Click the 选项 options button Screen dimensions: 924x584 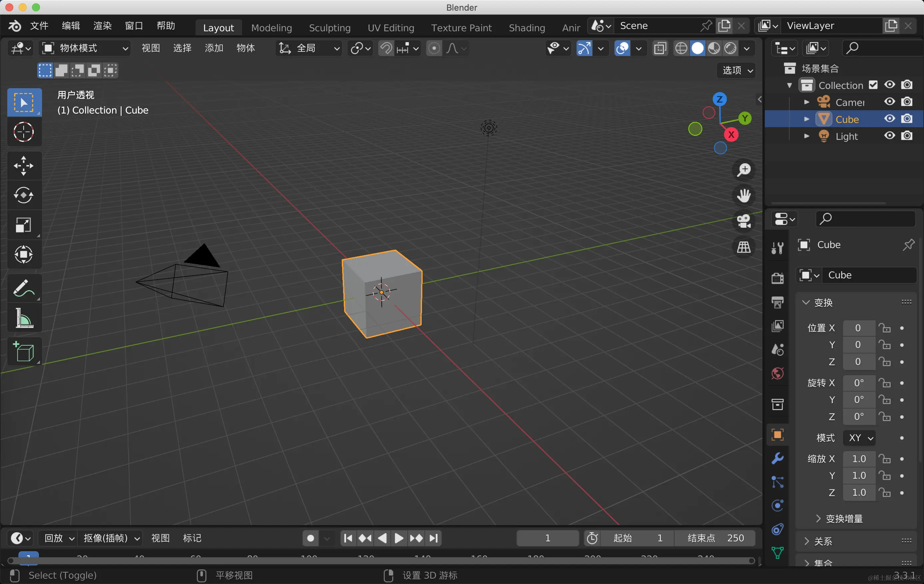click(737, 70)
